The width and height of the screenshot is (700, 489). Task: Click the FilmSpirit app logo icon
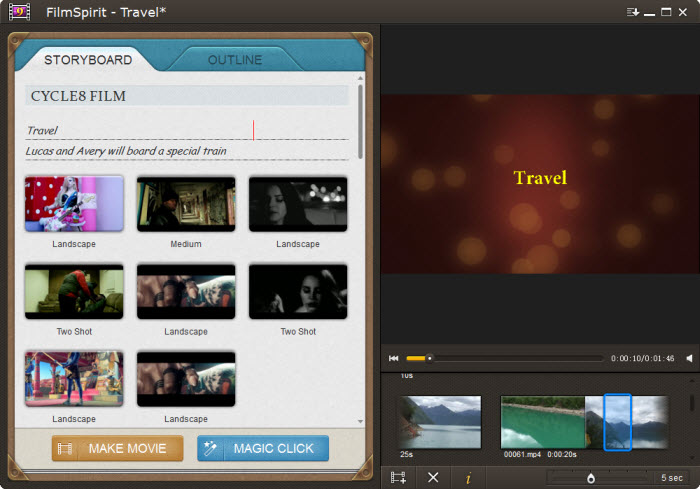tap(18, 12)
